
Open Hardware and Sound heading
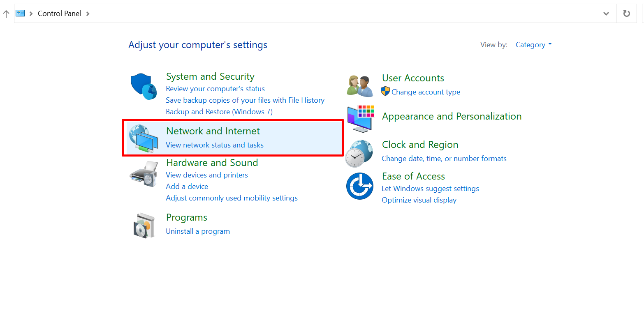click(212, 163)
